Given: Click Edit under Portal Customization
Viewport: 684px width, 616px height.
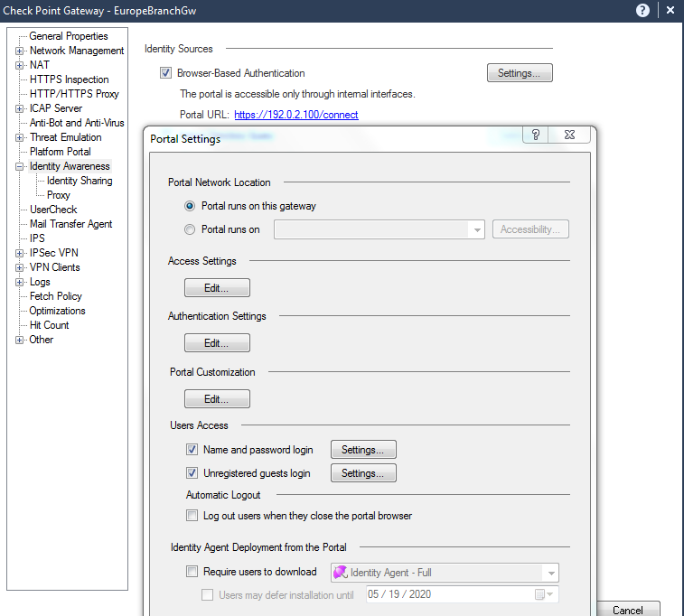Looking at the screenshot, I should pos(217,398).
